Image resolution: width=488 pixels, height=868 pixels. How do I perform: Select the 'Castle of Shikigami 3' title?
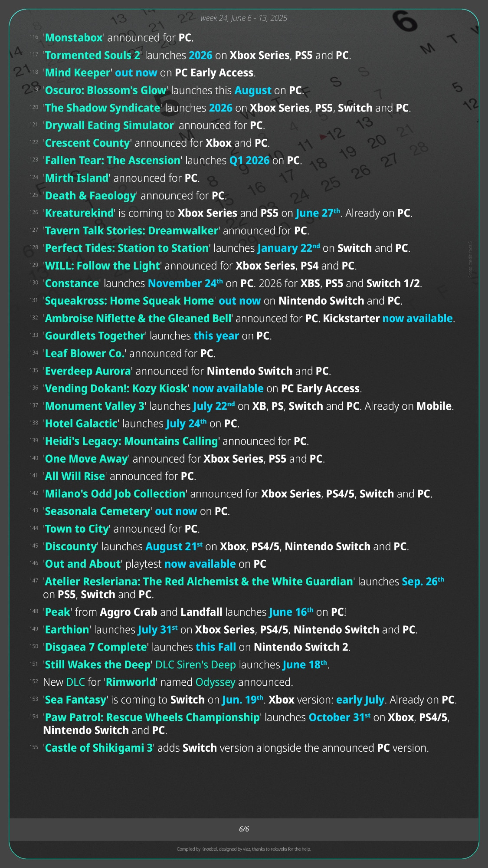(x=99, y=748)
